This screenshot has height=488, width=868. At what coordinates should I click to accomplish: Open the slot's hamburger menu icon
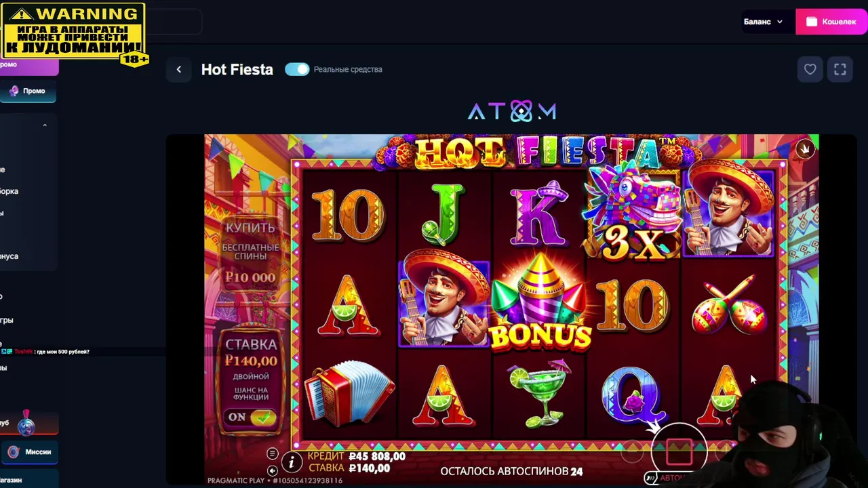[272, 453]
